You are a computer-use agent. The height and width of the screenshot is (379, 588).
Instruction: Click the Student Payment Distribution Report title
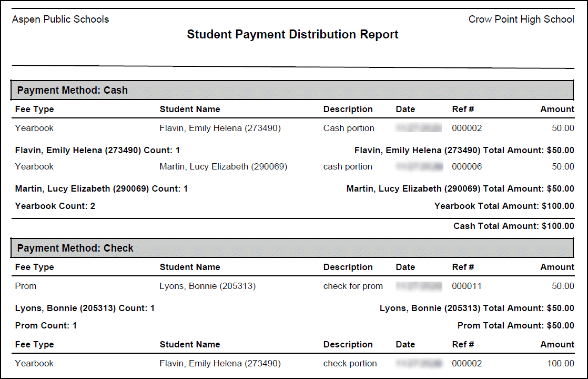(292, 35)
